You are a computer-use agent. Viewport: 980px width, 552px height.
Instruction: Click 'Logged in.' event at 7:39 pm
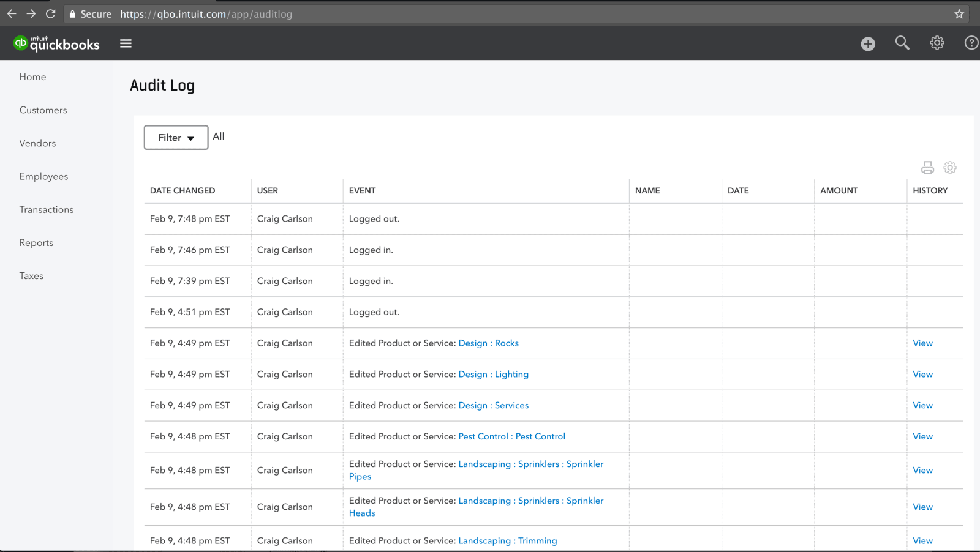click(x=371, y=282)
